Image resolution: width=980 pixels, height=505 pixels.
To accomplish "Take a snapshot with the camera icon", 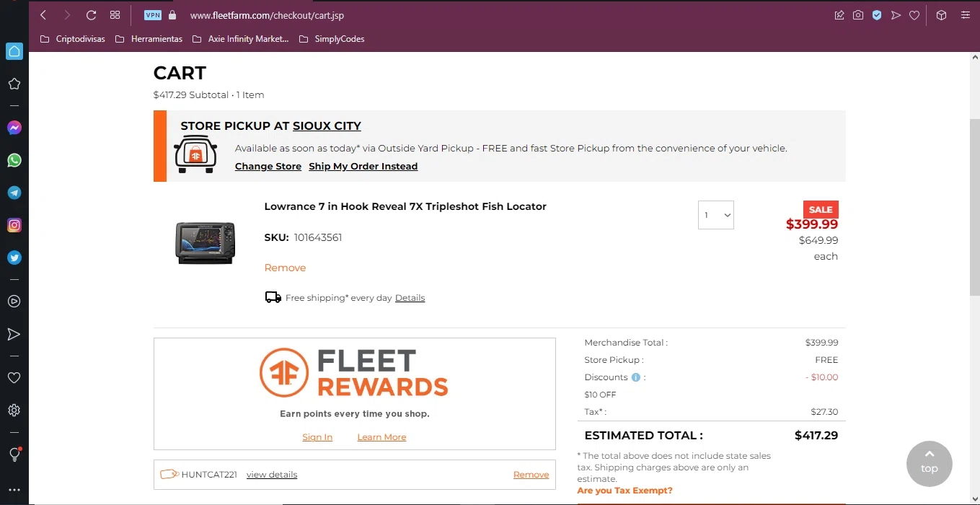I will 858,15.
